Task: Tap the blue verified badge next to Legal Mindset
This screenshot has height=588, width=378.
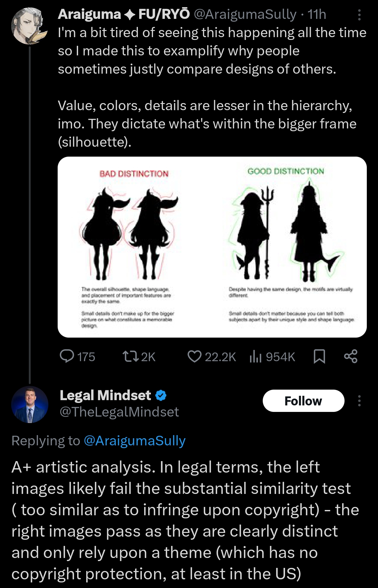Action: (160, 395)
